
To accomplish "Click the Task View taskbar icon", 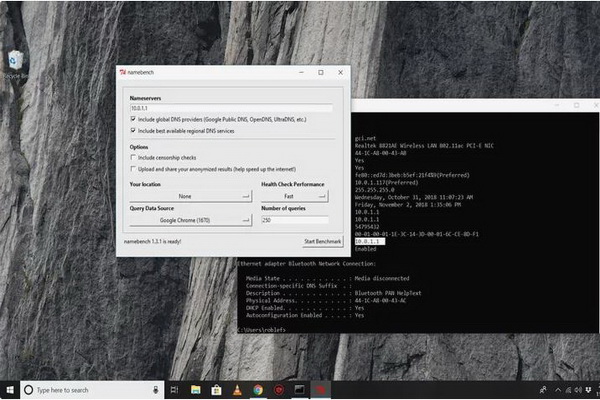I will pos(174,389).
